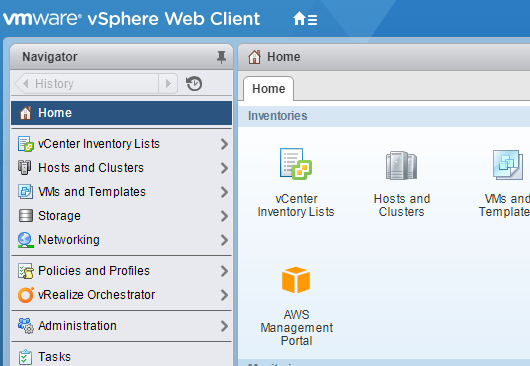Open vCenter Inventory Lists large icon

click(296, 164)
